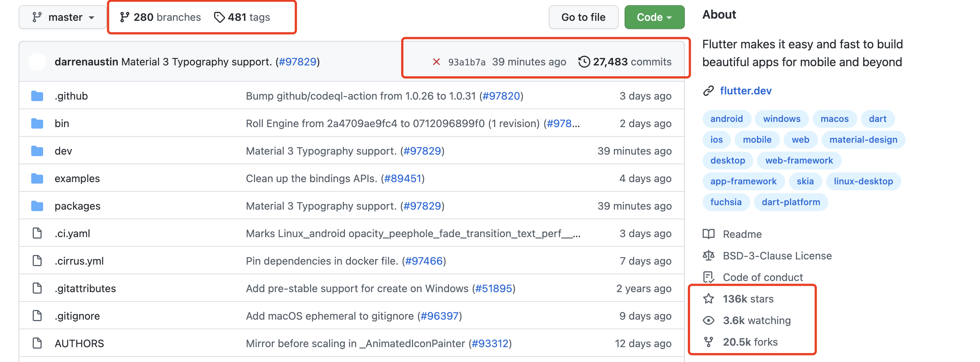Click the folder icon for packages
The image size is (980, 362).
click(x=37, y=206)
